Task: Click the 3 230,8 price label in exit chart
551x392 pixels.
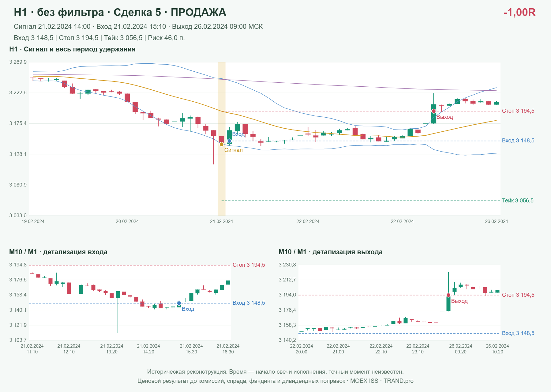Action: click(x=287, y=265)
